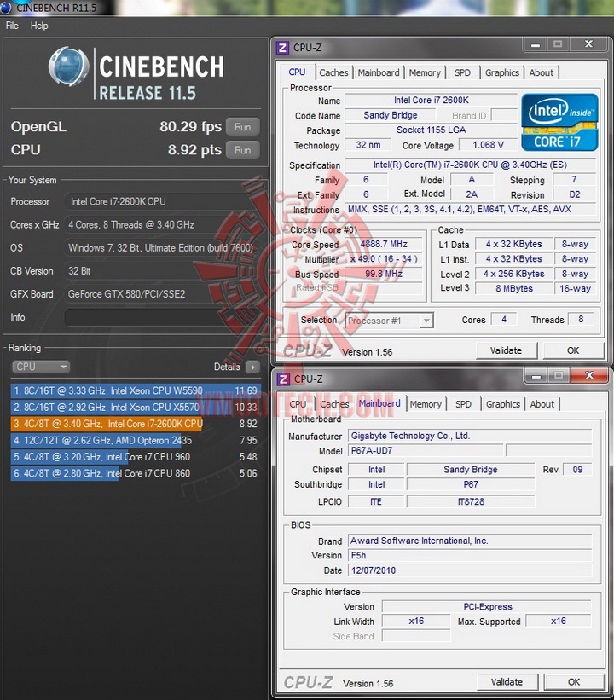Select ranking row Intel Xeon CPU W5590
The height and width of the screenshot is (700, 614).
click(136, 390)
